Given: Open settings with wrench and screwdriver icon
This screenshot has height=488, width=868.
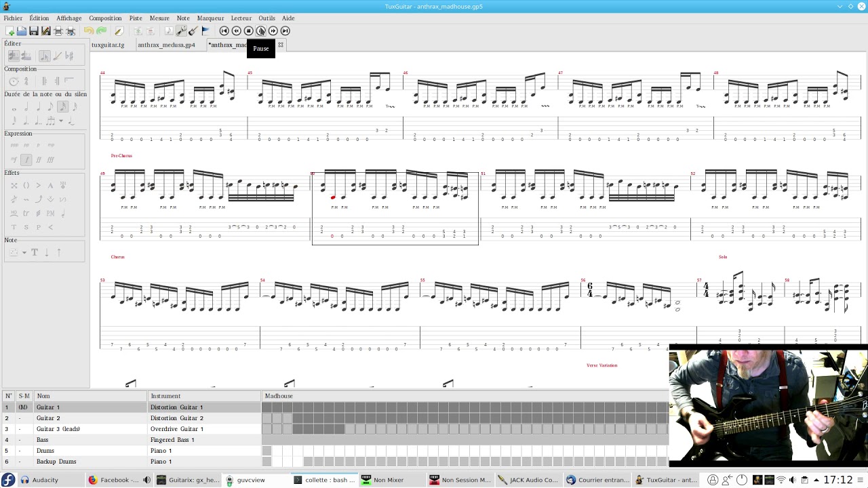Looking at the screenshot, I should tap(181, 30).
